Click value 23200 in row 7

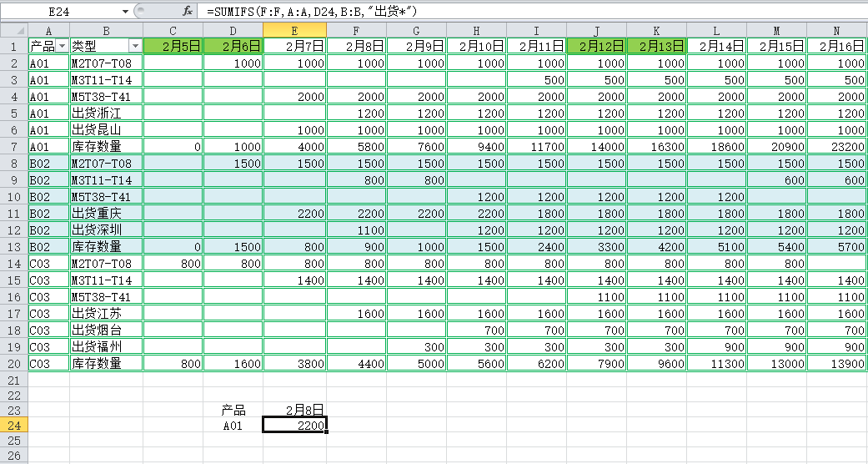tap(837, 146)
